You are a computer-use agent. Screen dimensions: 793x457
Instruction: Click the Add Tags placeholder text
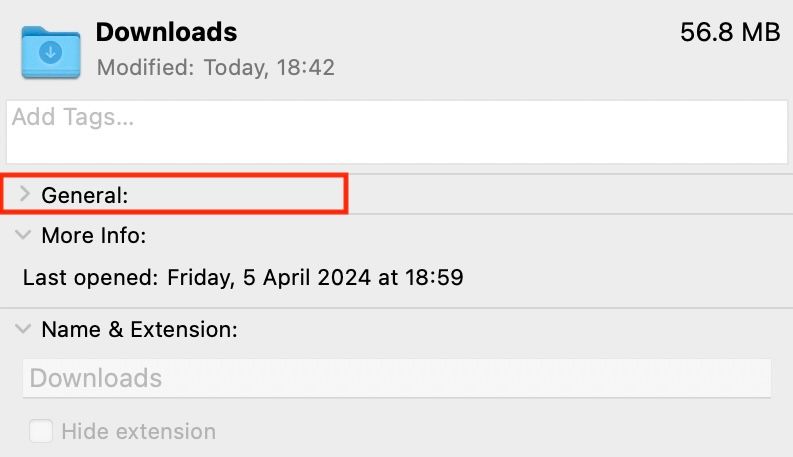tap(72, 117)
